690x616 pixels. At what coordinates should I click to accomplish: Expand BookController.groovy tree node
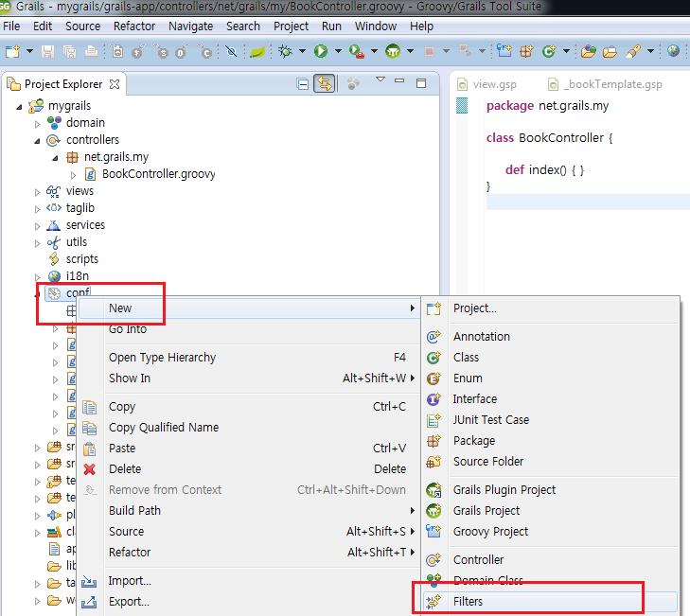[x=73, y=175]
